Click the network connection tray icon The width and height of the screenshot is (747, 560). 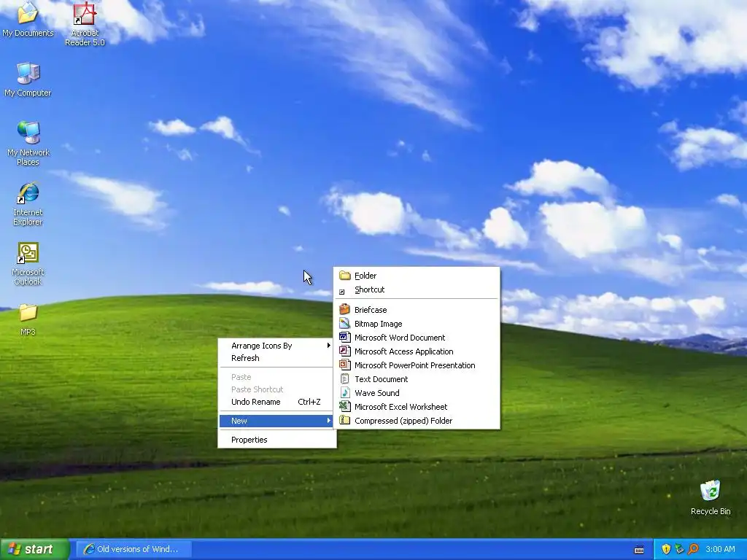click(x=679, y=549)
